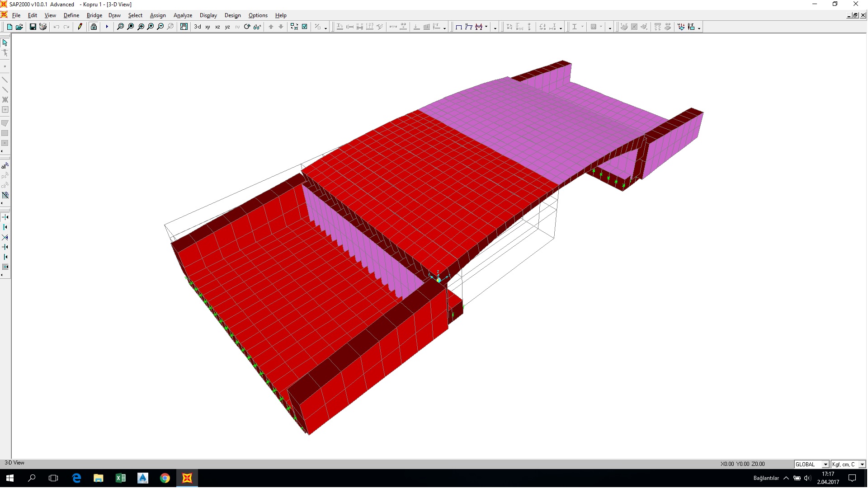Open dropdown beside shaded shell icon
The width and height of the screenshot is (868, 488).
click(601, 27)
